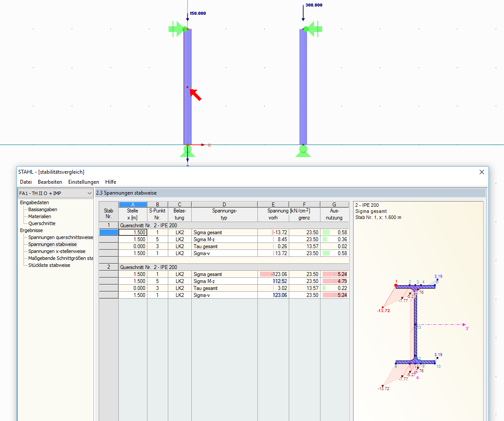Screen dimensions: 504x421
Task: Select Basisangaben tree entry
Action: (43, 209)
